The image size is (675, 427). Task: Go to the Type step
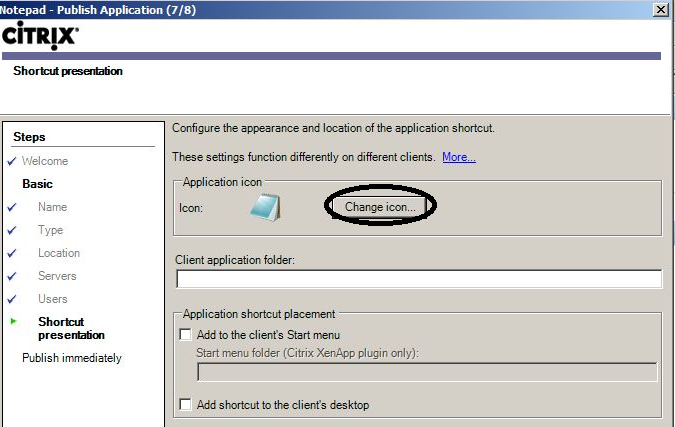click(x=50, y=230)
